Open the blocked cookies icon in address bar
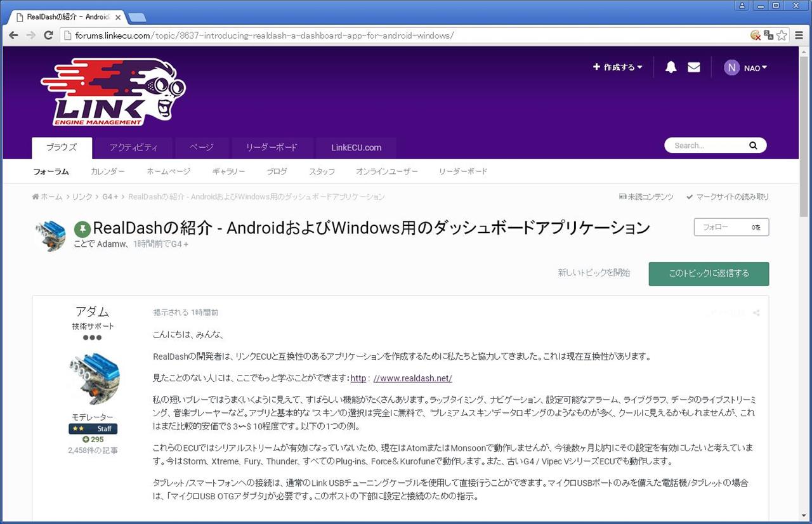The height and width of the screenshot is (524, 812). [756, 36]
